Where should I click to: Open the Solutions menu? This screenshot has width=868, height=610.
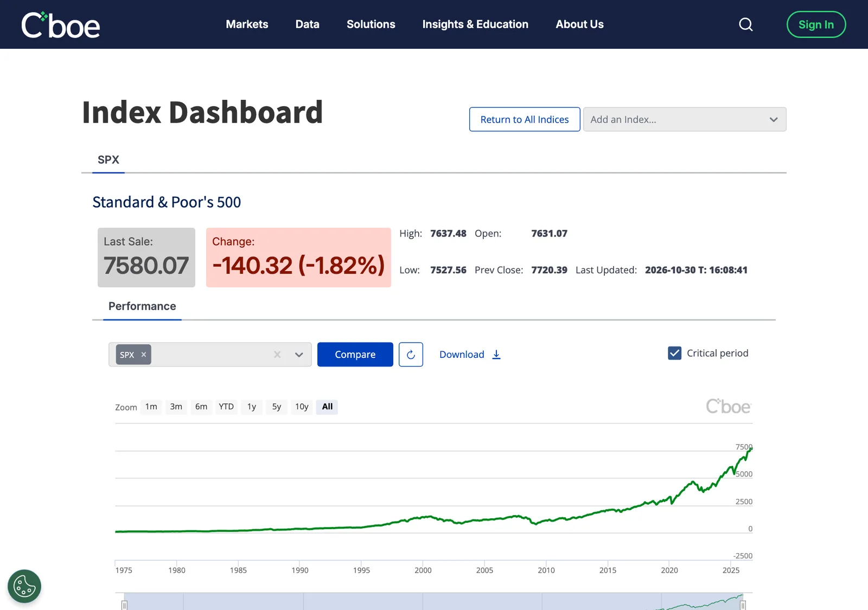tap(371, 24)
